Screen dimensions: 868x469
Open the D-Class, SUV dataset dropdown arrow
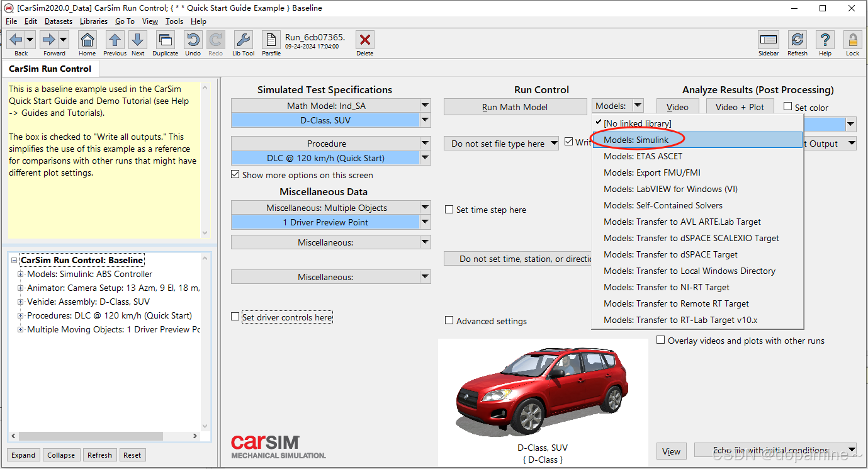coord(426,120)
